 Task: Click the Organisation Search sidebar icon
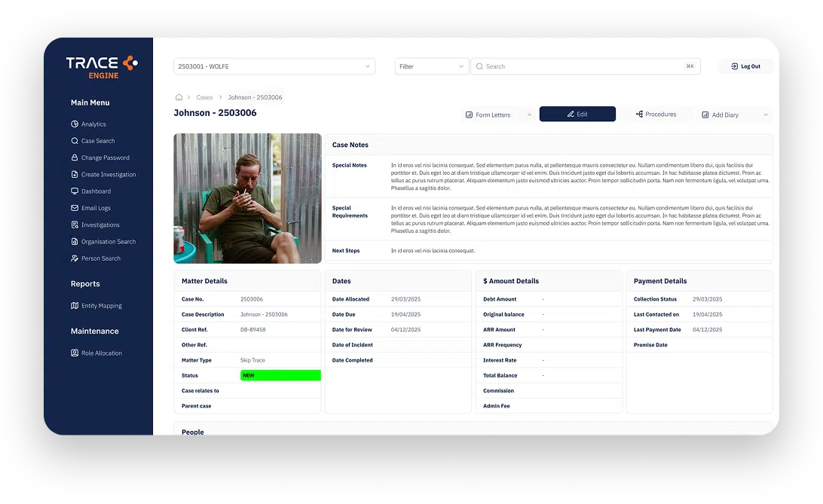(x=75, y=241)
